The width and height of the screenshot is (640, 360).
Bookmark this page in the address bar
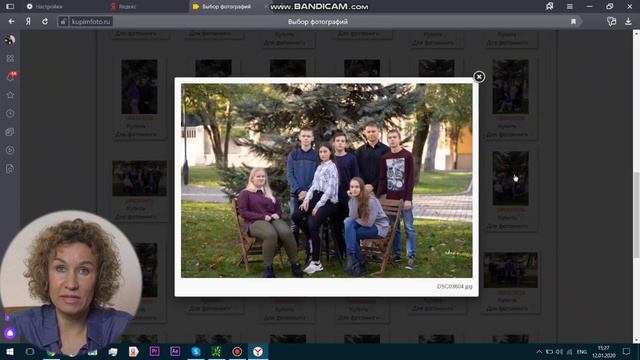(573, 22)
